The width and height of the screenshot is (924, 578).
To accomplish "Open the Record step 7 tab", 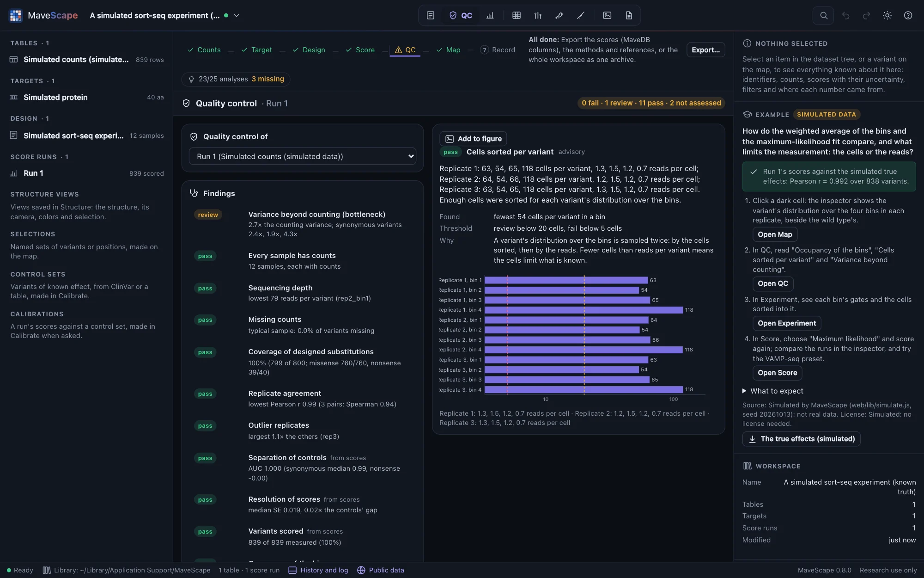I will pos(498,50).
